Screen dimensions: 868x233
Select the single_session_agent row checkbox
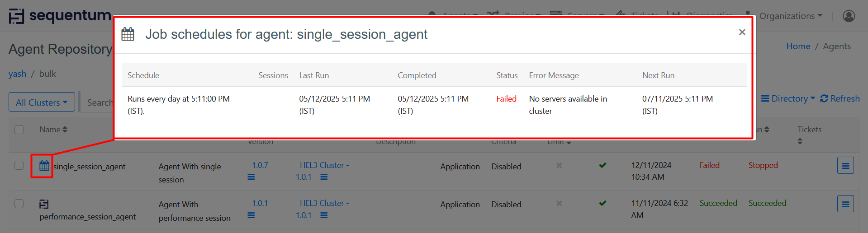[x=19, y=165]
